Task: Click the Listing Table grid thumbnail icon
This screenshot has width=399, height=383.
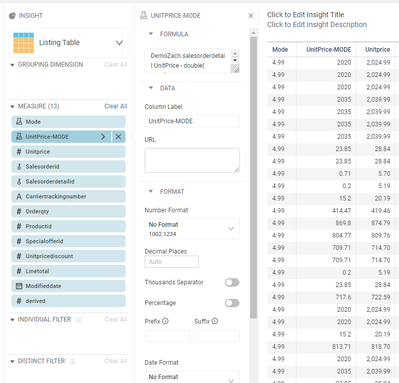Action: coord(23,43)
